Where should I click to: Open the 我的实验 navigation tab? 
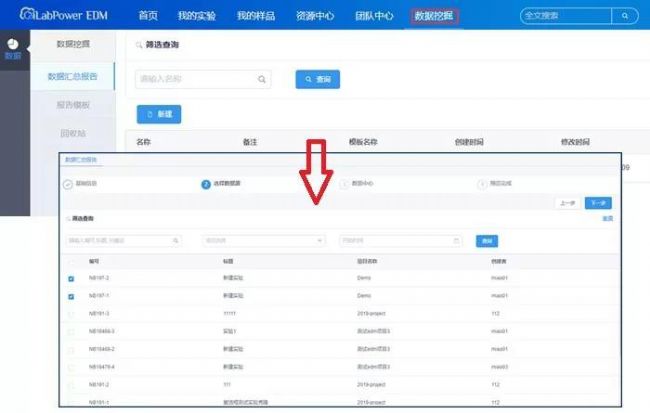coord(195,16)
